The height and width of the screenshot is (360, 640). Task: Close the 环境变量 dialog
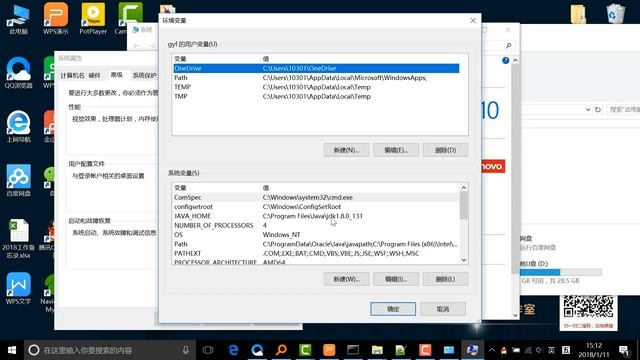pyautogui.click(x=473, y=20)
